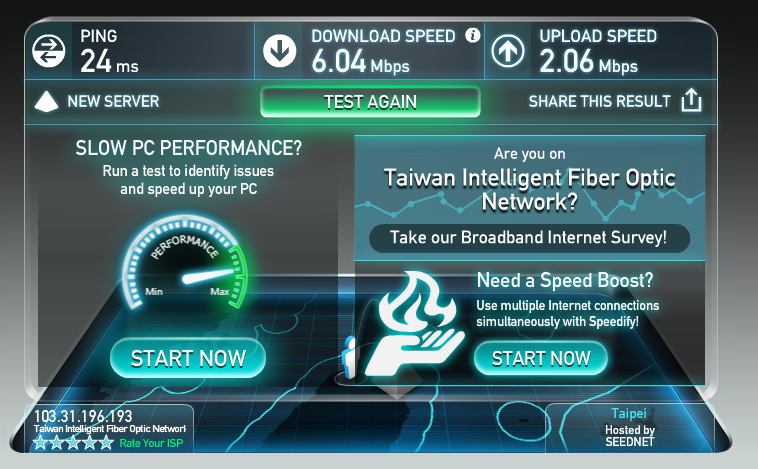Viewport: 758px width, 469px height.
Task: Click the Rate Your ISP link
Action: 151,443
